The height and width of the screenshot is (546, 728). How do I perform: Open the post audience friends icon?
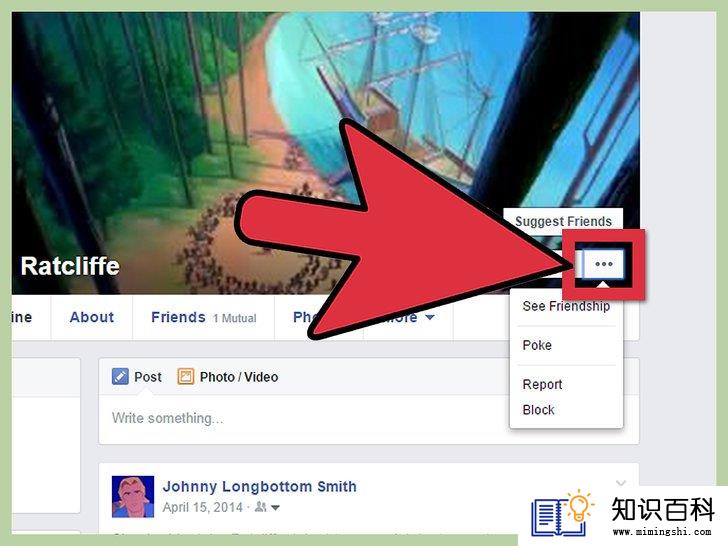[260, 507]
